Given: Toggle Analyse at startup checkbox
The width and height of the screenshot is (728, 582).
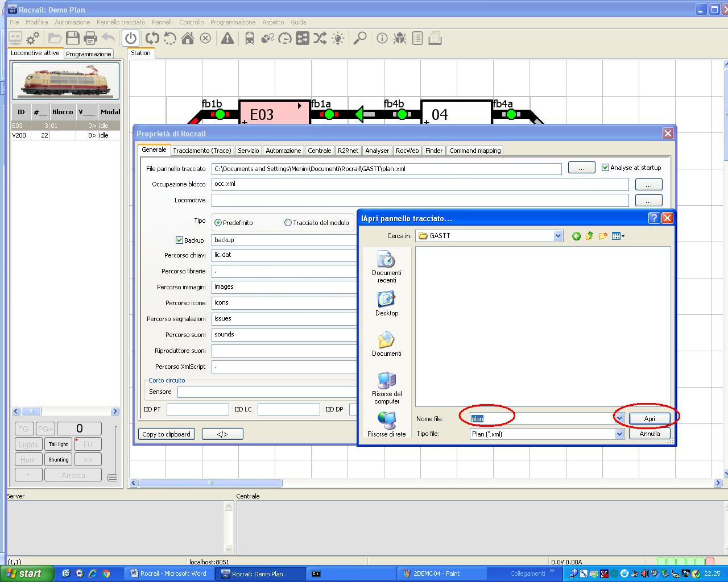Looking at the screenshot, I should 606,168.
